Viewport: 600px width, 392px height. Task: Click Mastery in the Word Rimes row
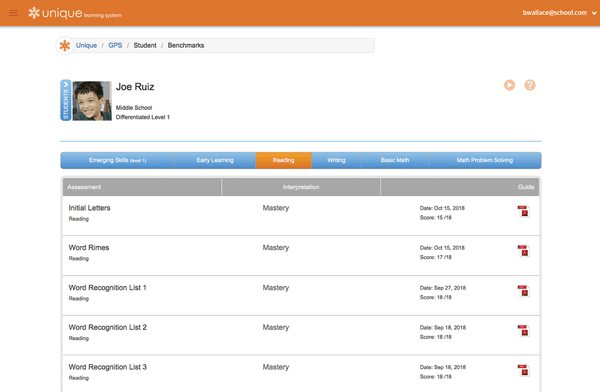coord(276,248)
